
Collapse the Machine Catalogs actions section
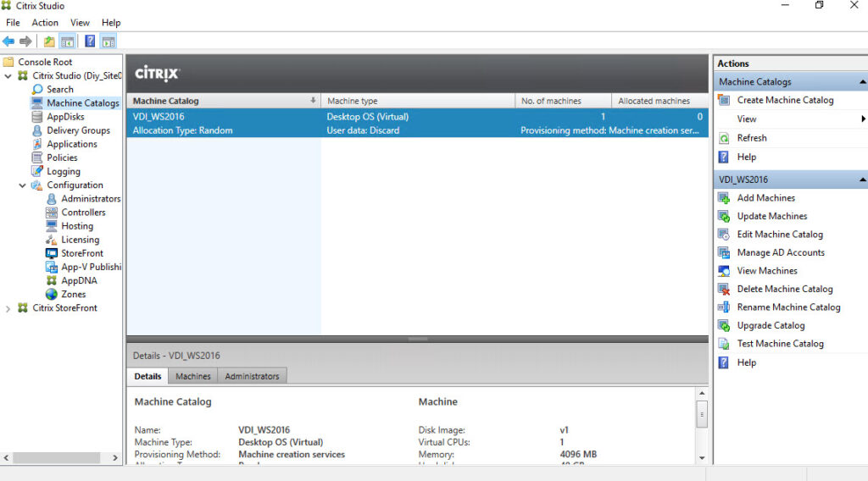862,82
